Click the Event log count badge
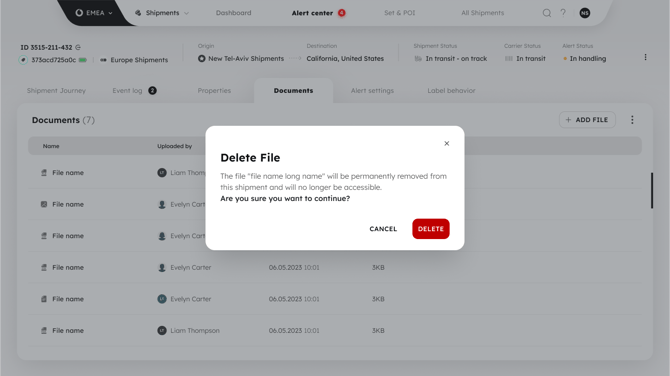 point(152,91)
